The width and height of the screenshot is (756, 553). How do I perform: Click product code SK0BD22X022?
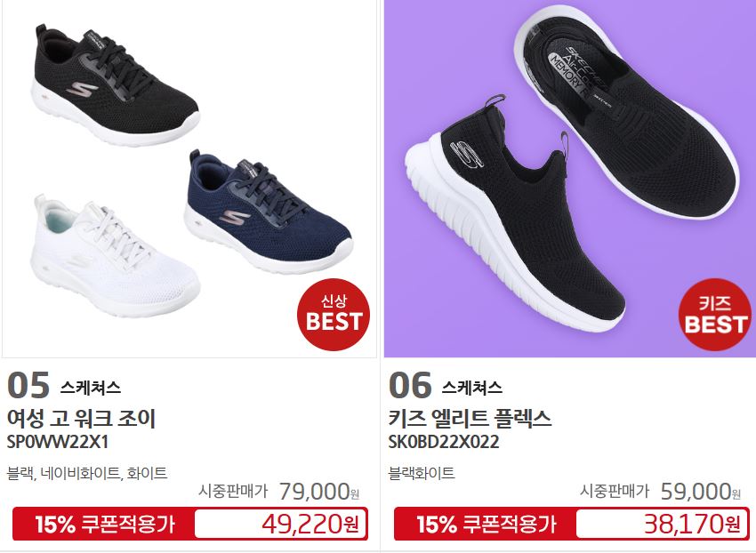(444, 442)
